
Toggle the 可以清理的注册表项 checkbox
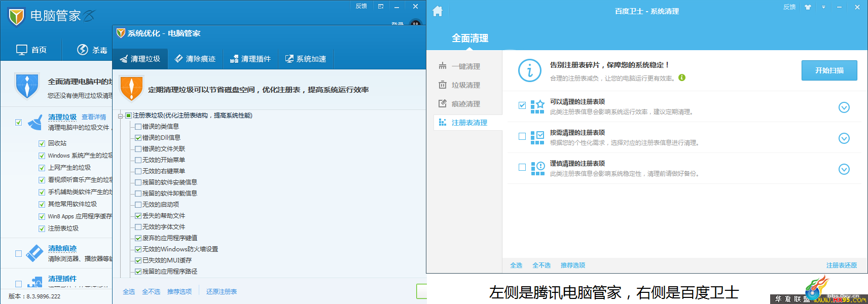[x=522, y=105]
